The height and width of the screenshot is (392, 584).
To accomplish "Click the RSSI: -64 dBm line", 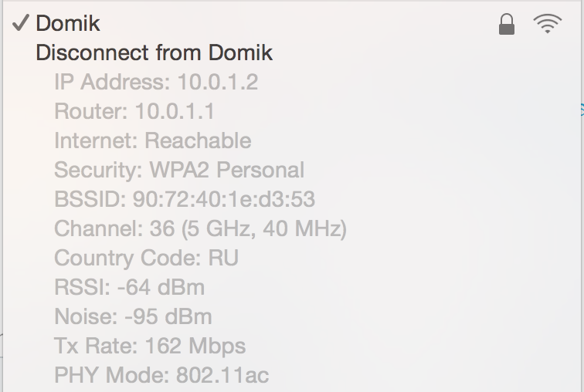I will tap(130, 287).
